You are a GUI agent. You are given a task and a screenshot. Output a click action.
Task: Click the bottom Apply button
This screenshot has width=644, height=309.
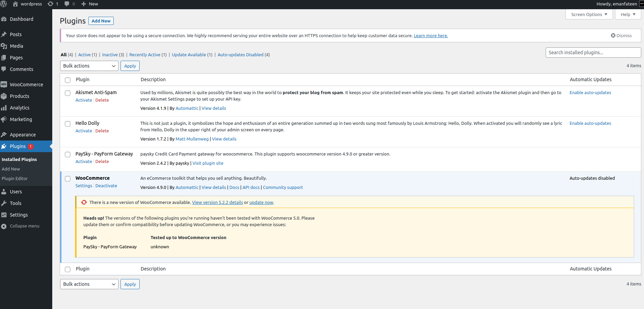(130, 284)
